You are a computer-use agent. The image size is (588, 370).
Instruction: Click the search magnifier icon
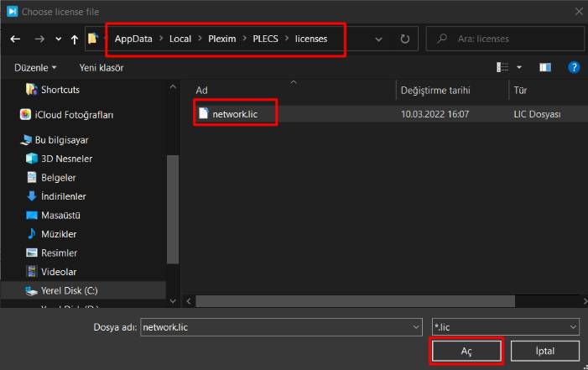point(442,39)
